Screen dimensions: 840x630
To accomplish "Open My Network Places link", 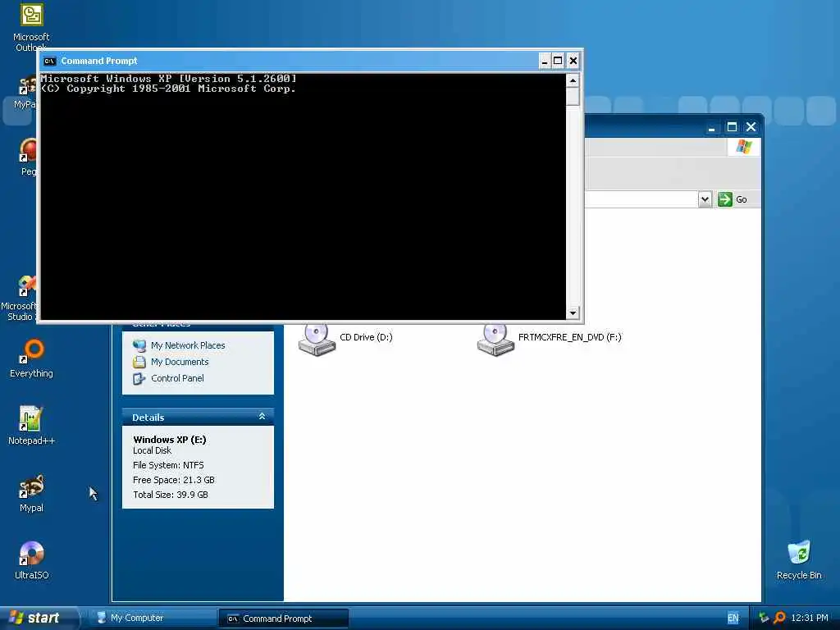I will [188, 345].
